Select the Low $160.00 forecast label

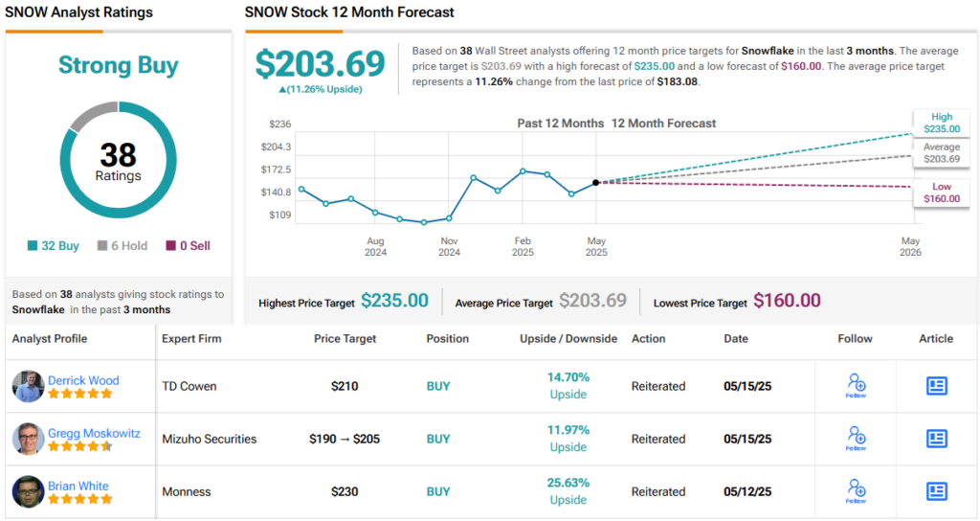pos(942,193)
